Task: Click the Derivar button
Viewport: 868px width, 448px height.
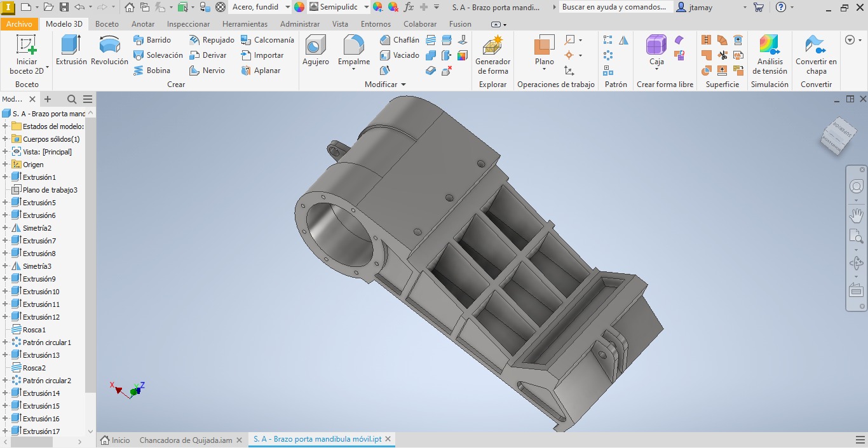Action: point(208,55)
